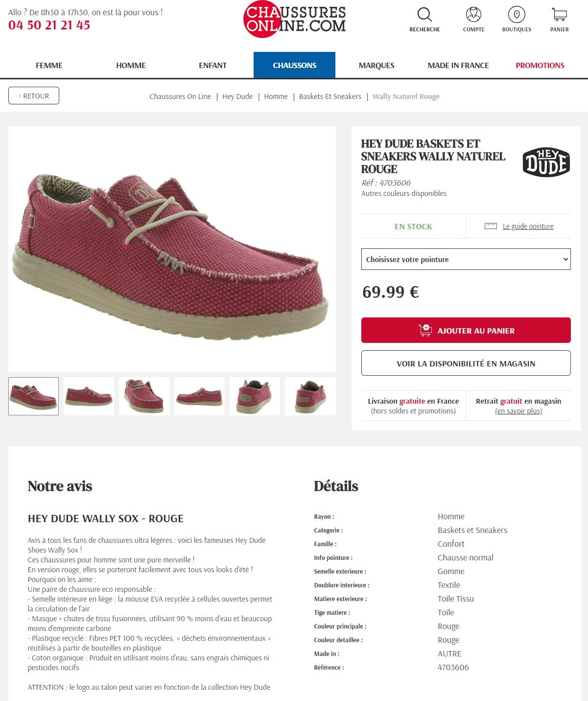Click the main red shoe image
This screenshot has width=588, height=701.
click(x=172, y=249)
